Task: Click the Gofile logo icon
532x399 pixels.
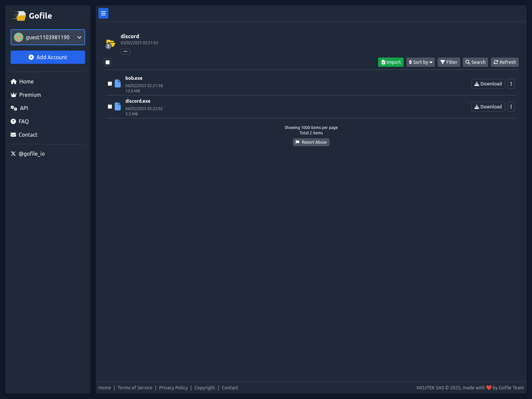Action: point(19,16)
